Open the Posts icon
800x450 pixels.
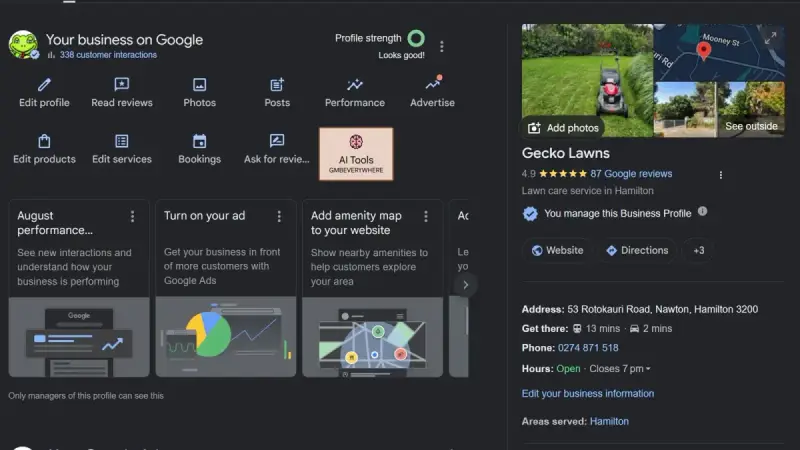277,84
